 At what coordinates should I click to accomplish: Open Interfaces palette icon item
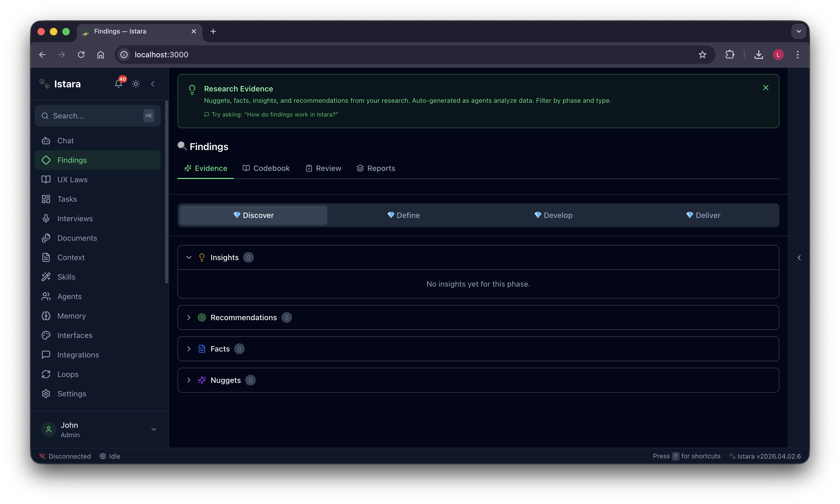75,335
